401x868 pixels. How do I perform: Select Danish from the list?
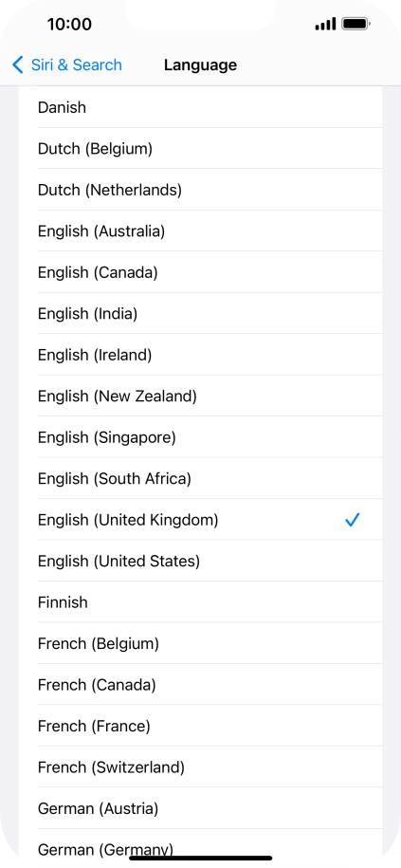[200, 107]
